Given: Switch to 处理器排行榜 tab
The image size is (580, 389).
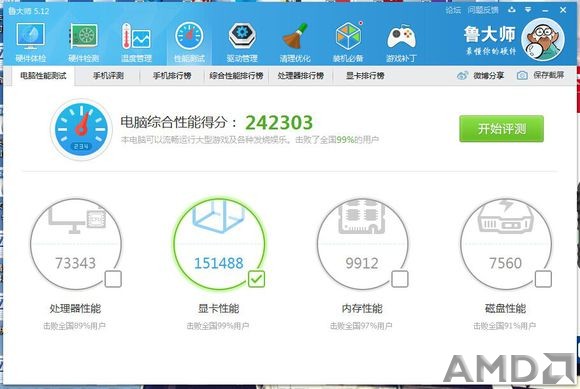Looking at the screenshot, I should pyautogui.click(x=301, y=76).
